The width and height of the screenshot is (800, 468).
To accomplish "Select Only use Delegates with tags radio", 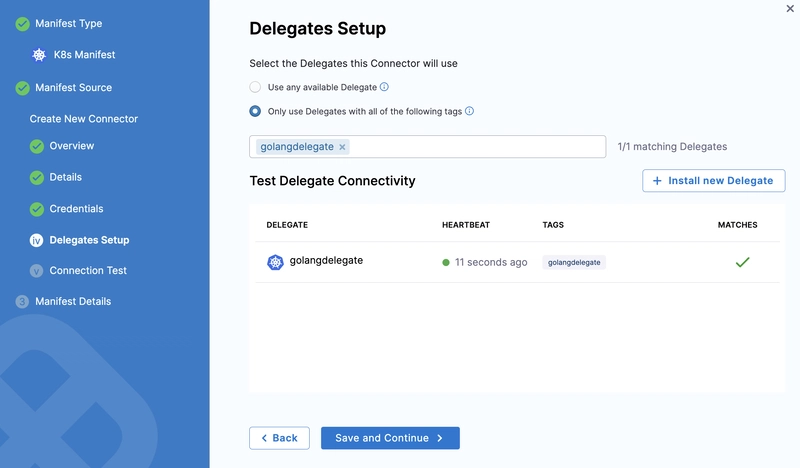I will (255, 111).
